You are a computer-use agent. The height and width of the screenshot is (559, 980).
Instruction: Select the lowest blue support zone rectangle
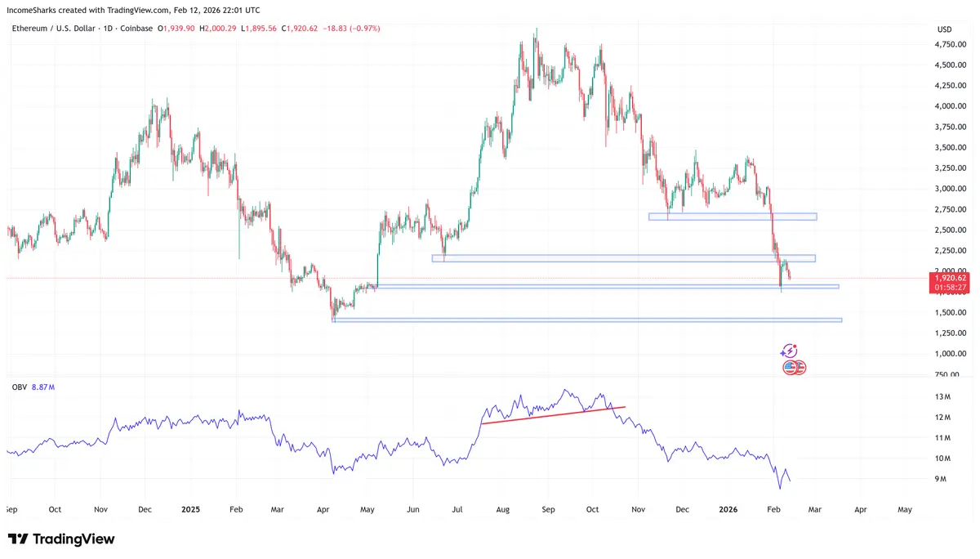(587, 320)
